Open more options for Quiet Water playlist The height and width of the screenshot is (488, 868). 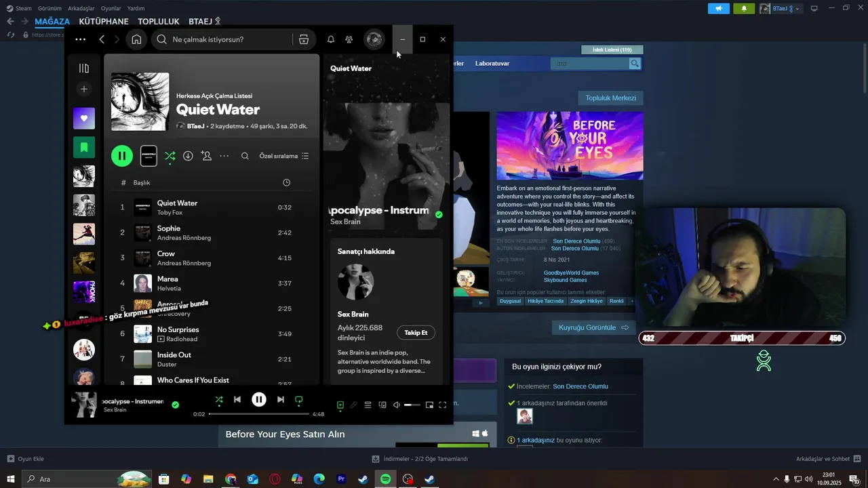pos(224,156)
